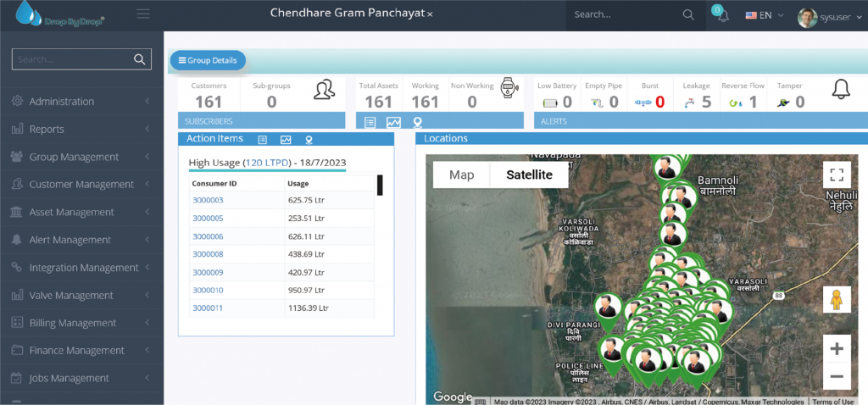Click the notification bell in the top bar
The image size is (868, 405).
722,15
